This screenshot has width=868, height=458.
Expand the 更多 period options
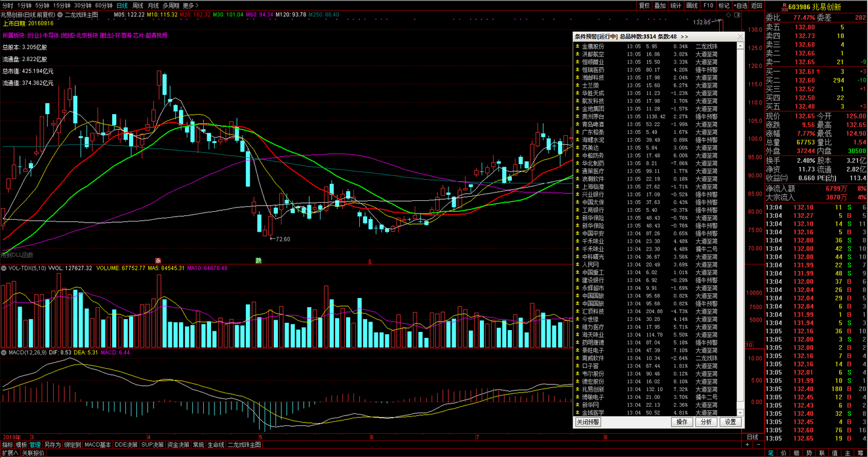click(x=190, y=5)
